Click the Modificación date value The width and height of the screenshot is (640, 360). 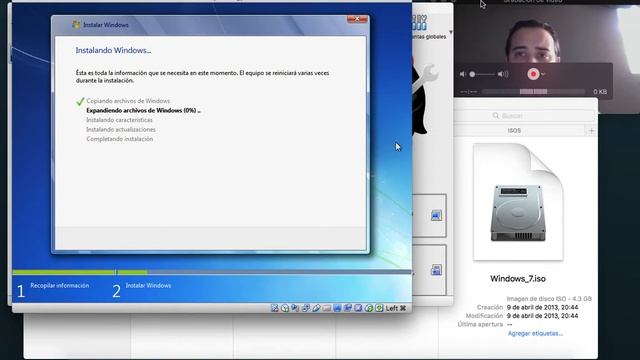pyautogui.click(x=542, y=316)
